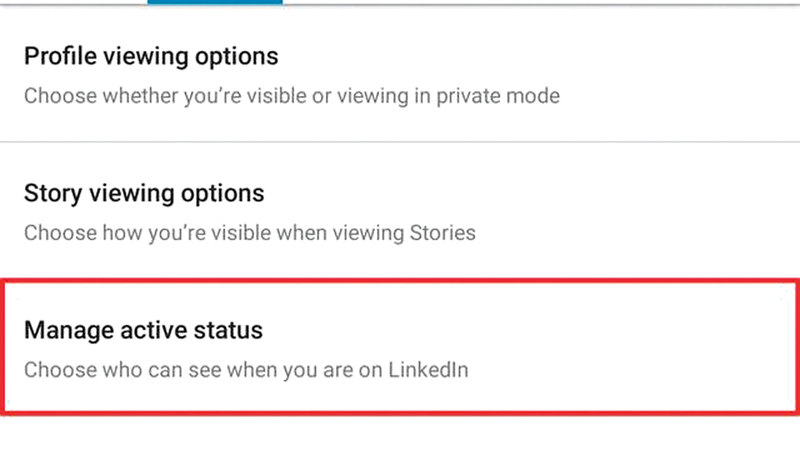Open Story viewing options setting

(400, 212)
